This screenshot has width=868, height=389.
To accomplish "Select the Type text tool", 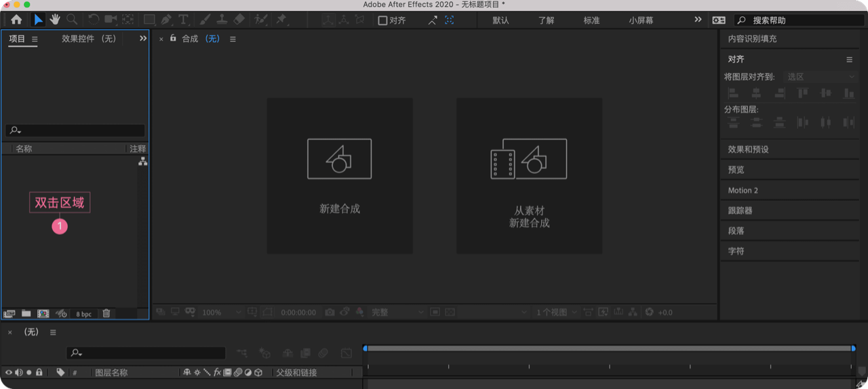I will [x=183, y=20].
